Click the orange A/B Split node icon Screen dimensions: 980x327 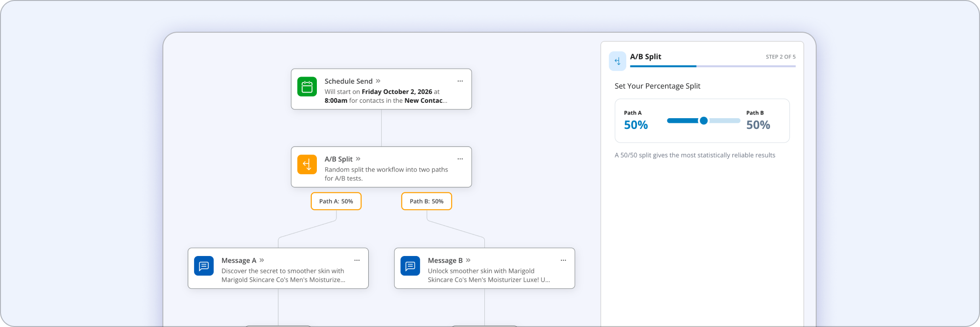(x=307, y=164)
